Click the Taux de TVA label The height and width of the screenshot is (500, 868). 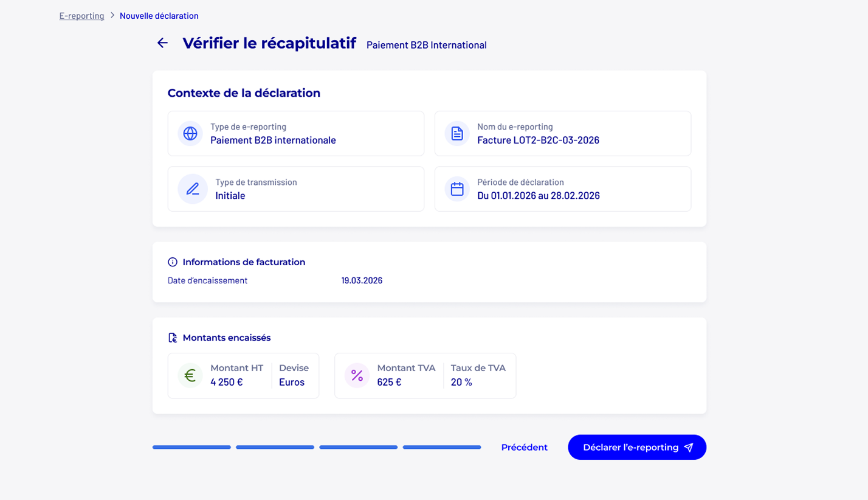click(478, 368)
